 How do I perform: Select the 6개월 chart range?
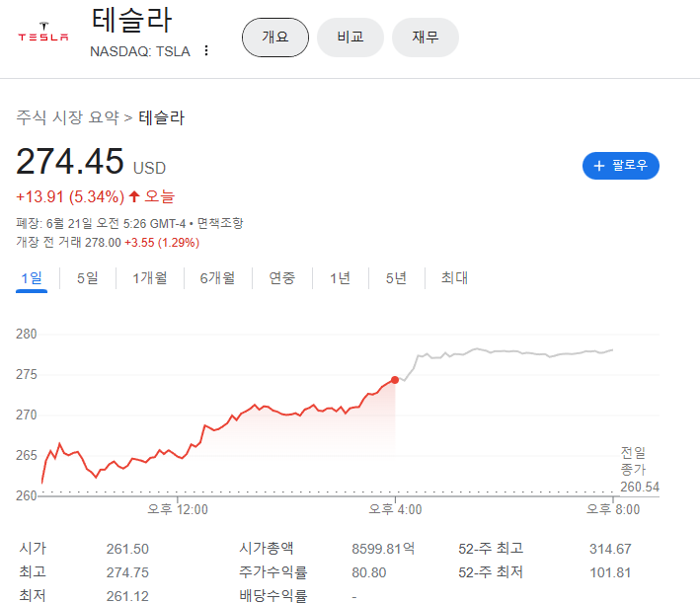click(217, 278)
